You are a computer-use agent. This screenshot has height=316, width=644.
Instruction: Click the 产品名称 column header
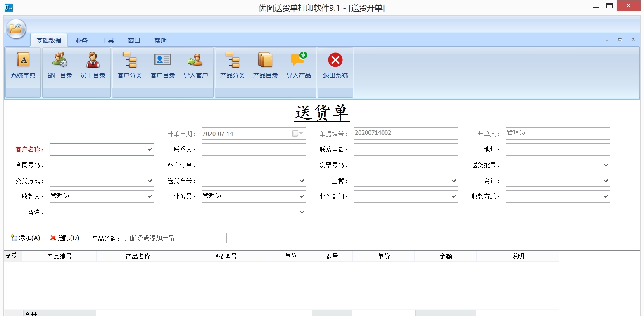[x=138, y=256]
